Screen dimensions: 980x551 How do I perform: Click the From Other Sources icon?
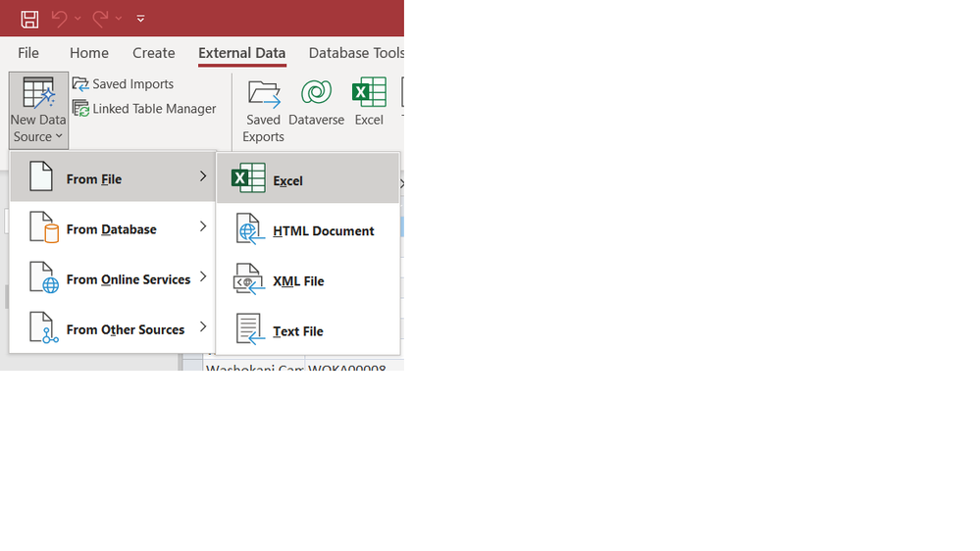point(44,326)
